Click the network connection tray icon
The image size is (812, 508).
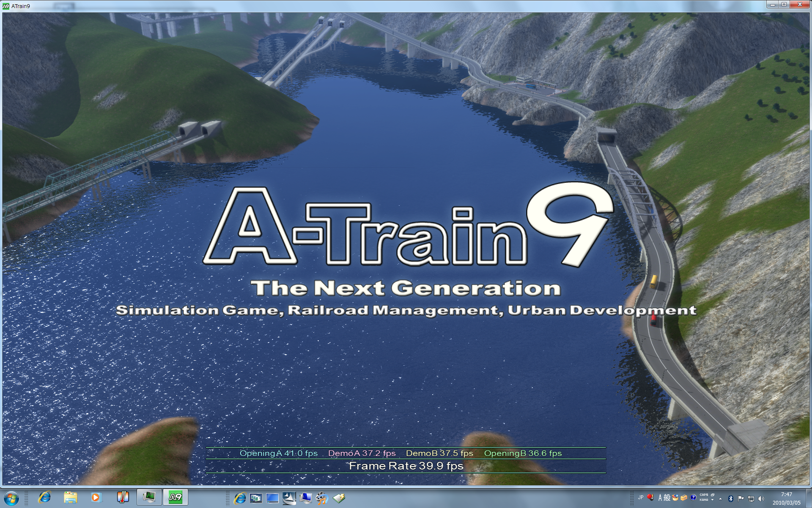(751, 499)
